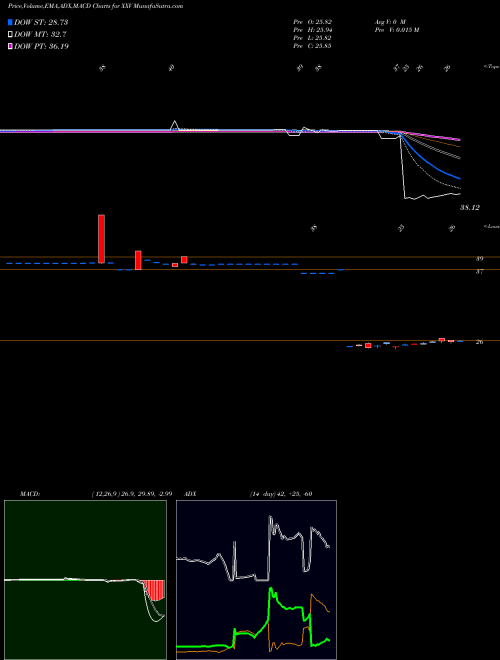Screen dimensions: 500x660
Task: Click the 38.12 price label on the chart
Action: point(470,208)
